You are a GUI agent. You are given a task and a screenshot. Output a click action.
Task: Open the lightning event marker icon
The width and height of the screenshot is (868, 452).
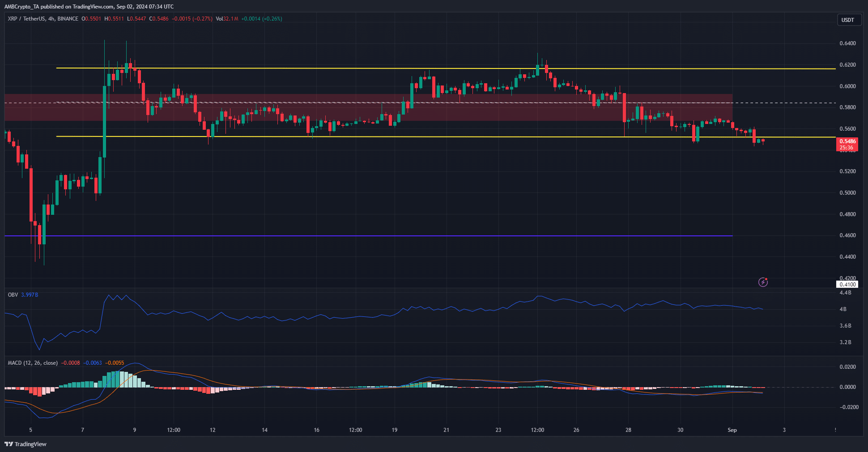coord(763,282)
